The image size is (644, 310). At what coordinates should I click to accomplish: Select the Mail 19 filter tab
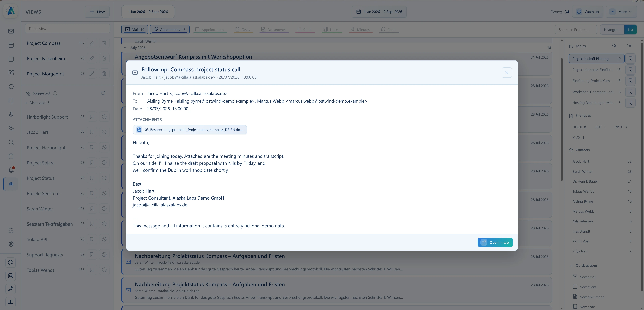(x=135, y=30)
